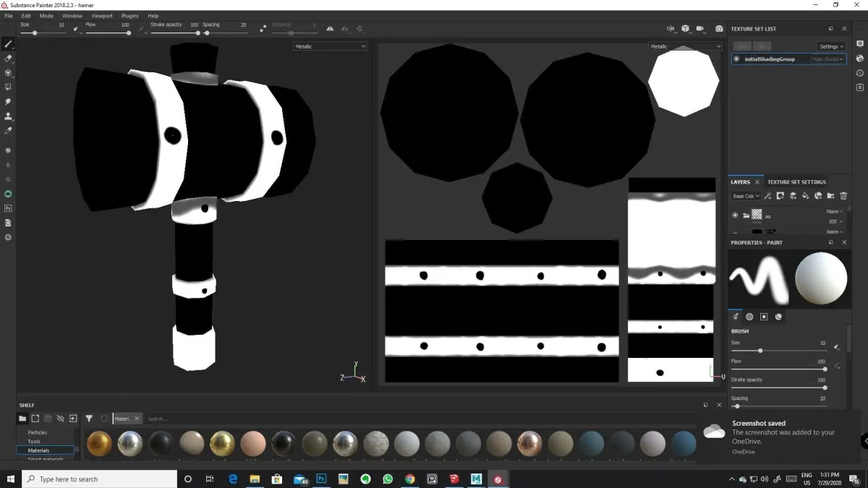Add a folder in Layers panel
Viewport: 868px width, 488px height.
click(x=831, y=196)
